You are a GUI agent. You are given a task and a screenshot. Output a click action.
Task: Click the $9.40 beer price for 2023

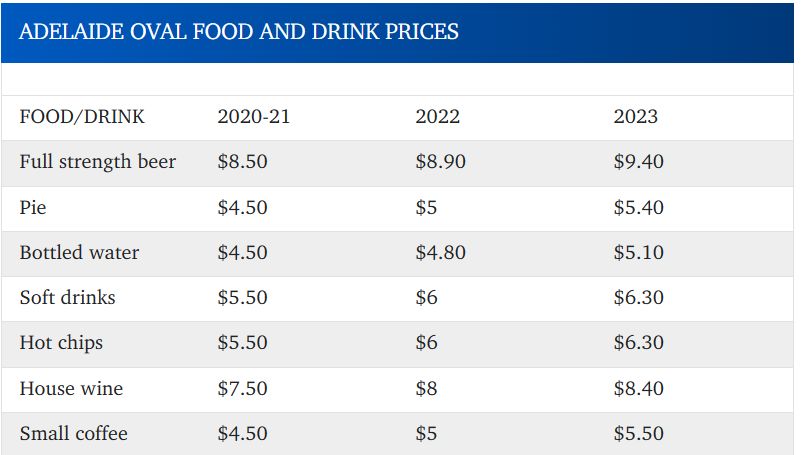639,162
